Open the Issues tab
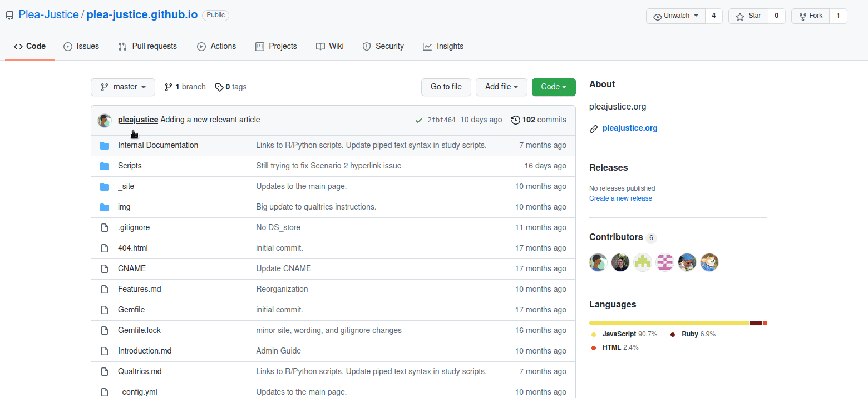 (81, 47)
